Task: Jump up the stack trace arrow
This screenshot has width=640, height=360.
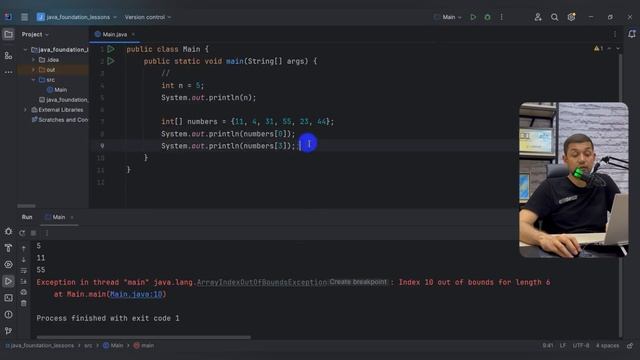Action: pos(24,248)
